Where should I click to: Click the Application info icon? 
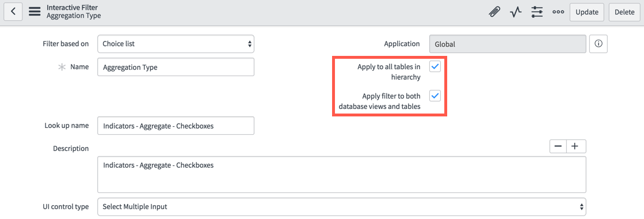(x=599, y=44)
